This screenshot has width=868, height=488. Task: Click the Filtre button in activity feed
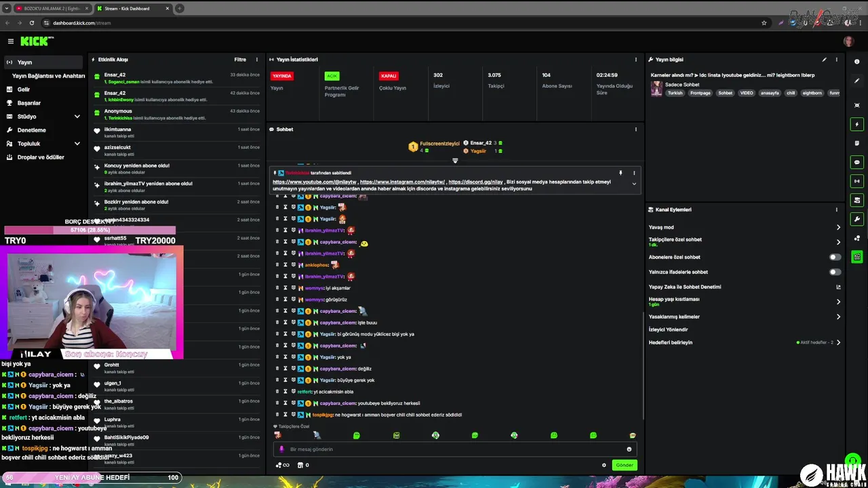click(x=240, y=60)
